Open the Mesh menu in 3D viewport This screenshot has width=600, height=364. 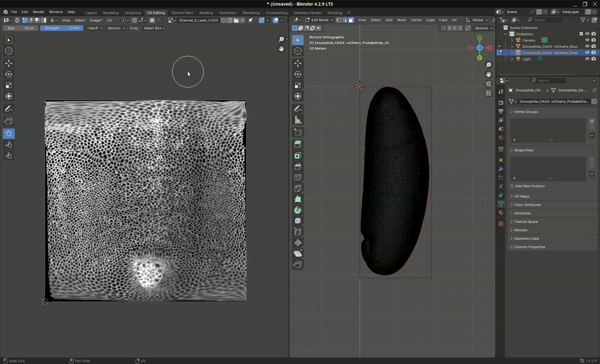[x=401, y=20]
